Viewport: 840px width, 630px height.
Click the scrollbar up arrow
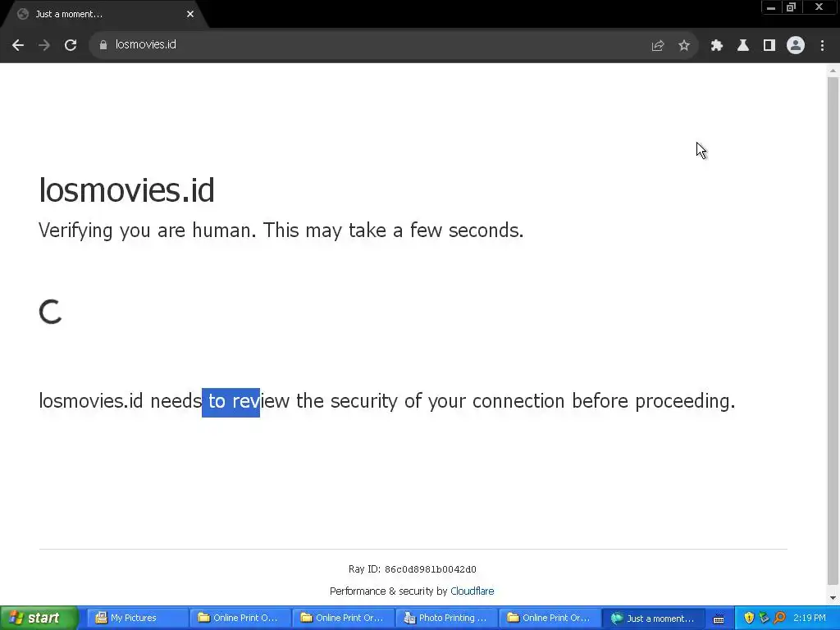833,71
